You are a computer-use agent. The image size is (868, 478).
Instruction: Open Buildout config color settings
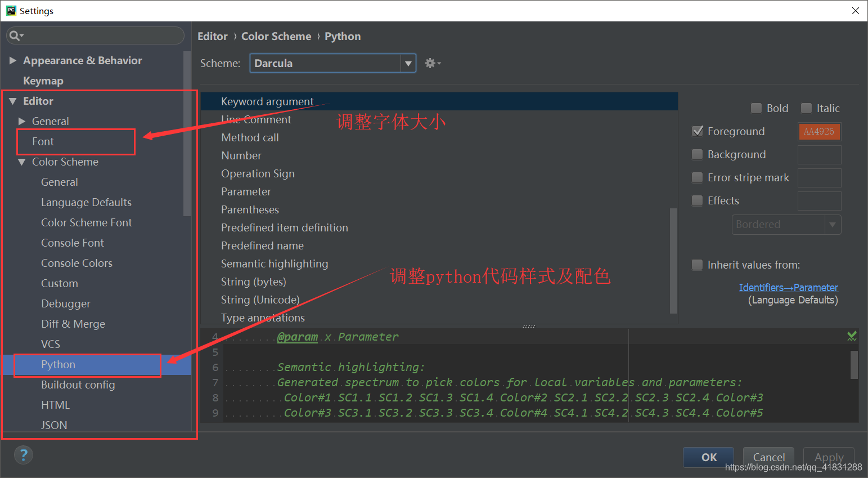78,385
